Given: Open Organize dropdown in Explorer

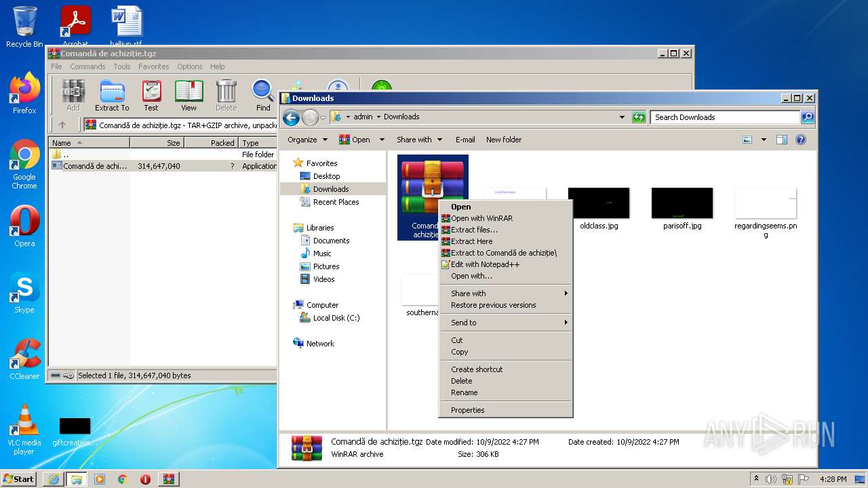Looking at the screenshot, I should (307, 140).
